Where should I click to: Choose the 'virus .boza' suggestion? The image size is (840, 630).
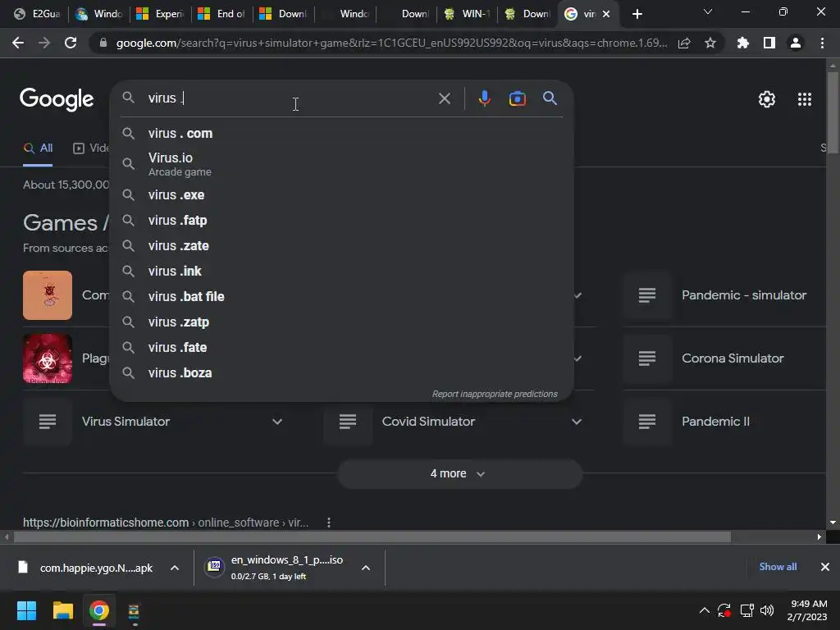[x=341, y=373]
